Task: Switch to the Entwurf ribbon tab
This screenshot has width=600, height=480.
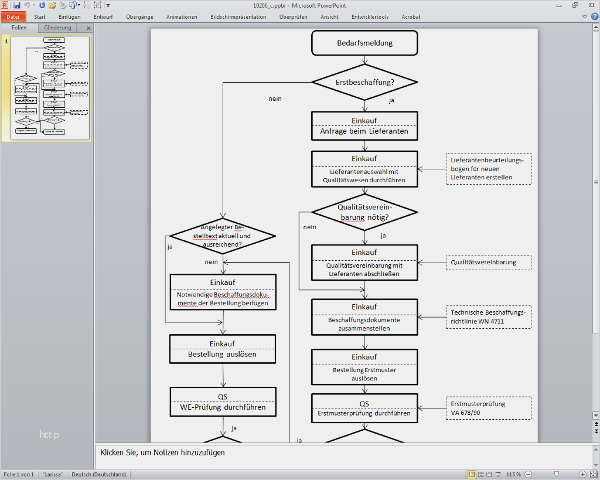Action: [x=103, y=17]
